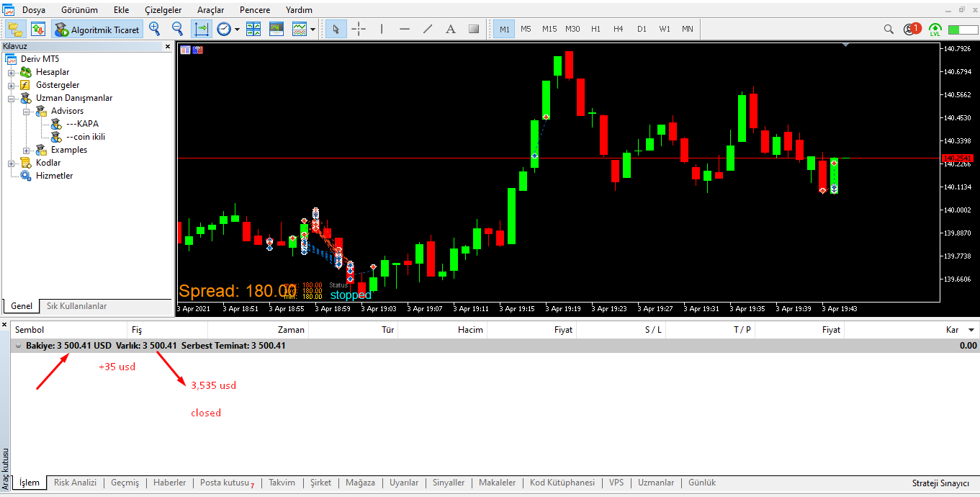Open the dropdown arrow next to clock icon

point(237,30)
